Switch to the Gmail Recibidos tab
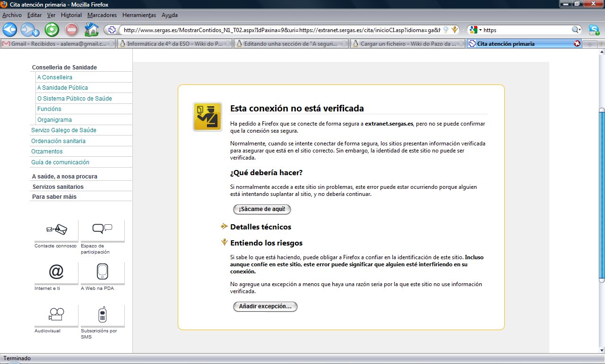The image size is (605, 364). point(58,44)
